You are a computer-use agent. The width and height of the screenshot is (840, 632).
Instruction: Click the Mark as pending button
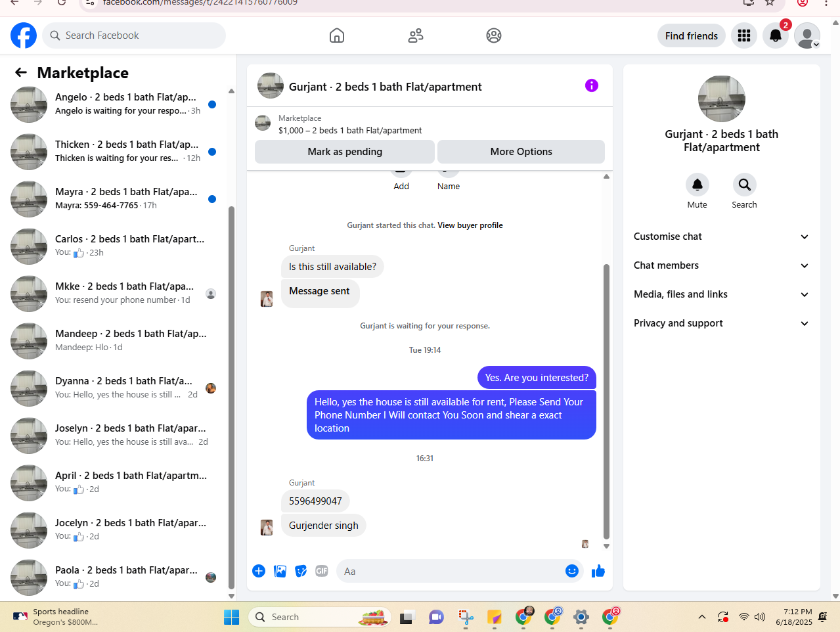(345, 152)
